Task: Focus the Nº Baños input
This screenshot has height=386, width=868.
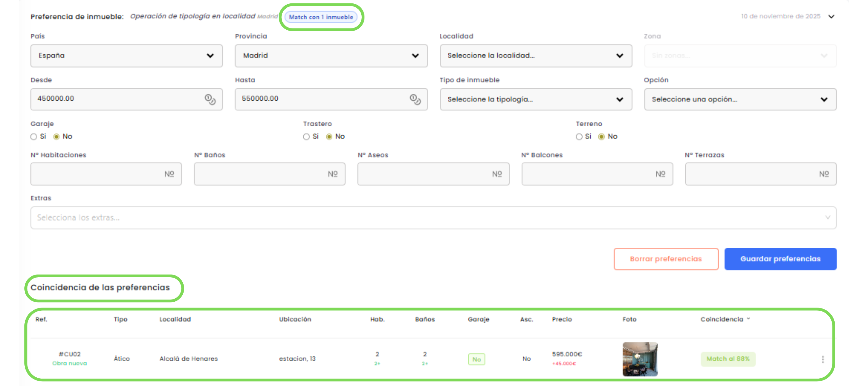Action: [269, 174]
